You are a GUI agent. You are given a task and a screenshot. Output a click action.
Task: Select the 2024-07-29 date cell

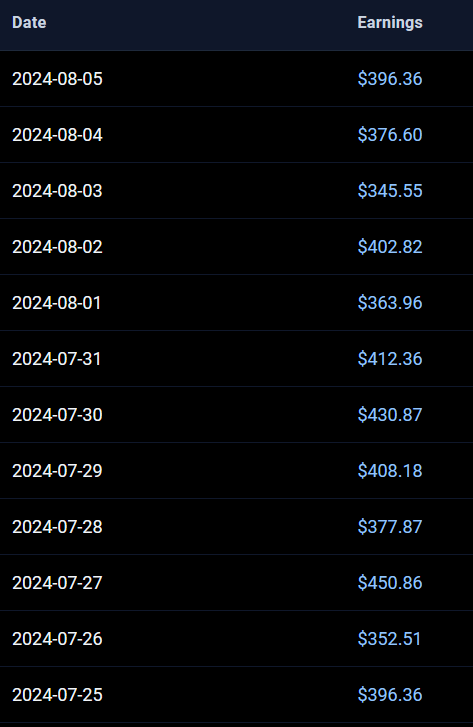pos(57,471)
